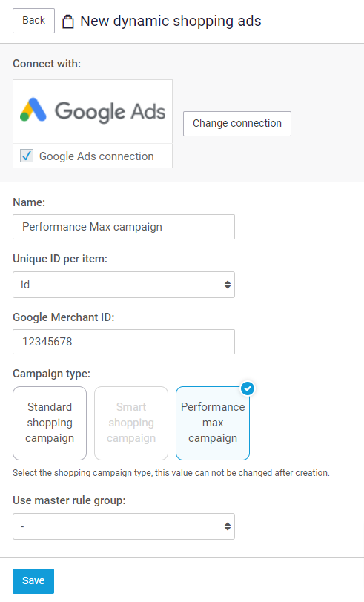
Task: Select the Smart shopping campaign option
Action: coord(131,423)
